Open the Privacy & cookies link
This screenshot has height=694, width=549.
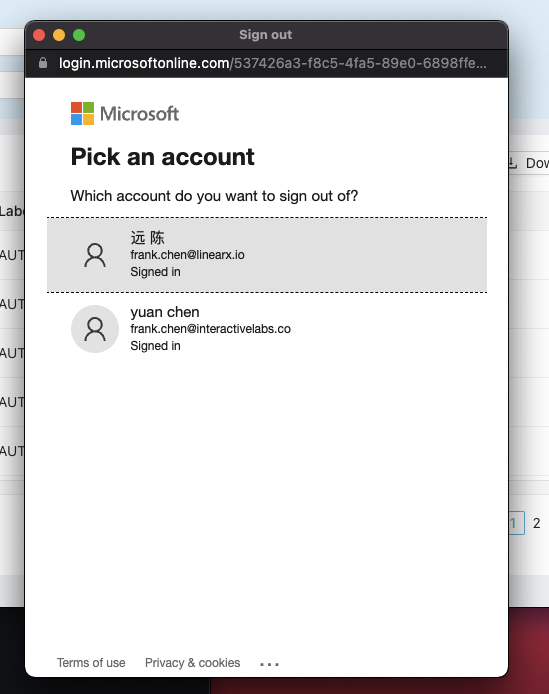pos(193,663)
